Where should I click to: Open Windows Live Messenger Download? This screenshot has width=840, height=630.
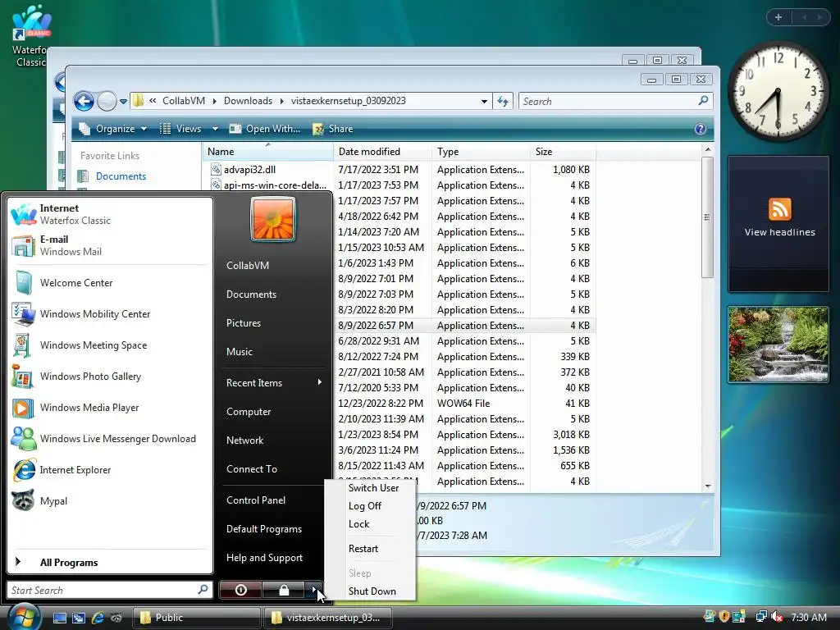(x=110, y=438)
